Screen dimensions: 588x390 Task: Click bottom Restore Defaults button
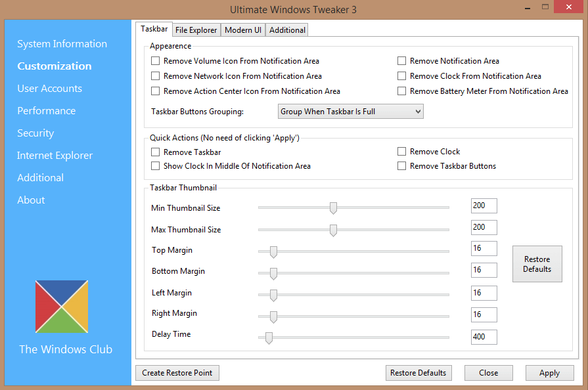tap(418, 373)
